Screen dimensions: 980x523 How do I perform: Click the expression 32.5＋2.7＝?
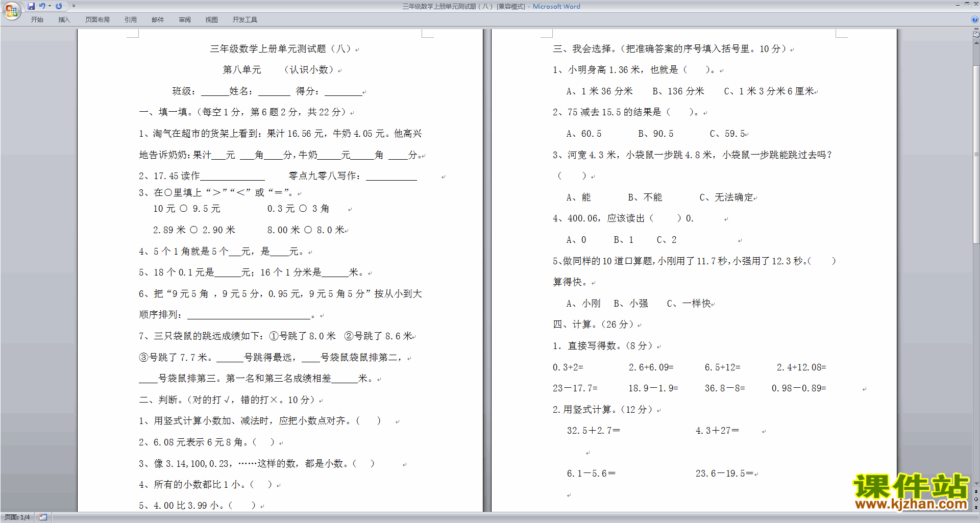[x=594, y=431]
